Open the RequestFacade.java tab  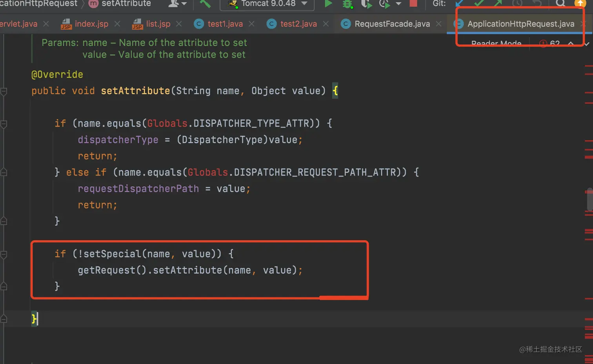click(x=392, y=24)
